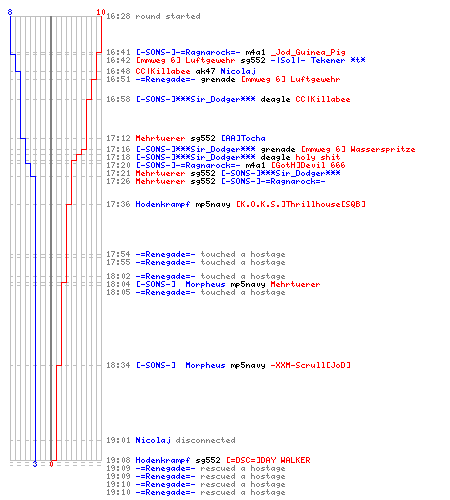Screen dimensions: 450x500
Task: Click player name _Jod_Guinea_Pig
Action: [308, 52]
